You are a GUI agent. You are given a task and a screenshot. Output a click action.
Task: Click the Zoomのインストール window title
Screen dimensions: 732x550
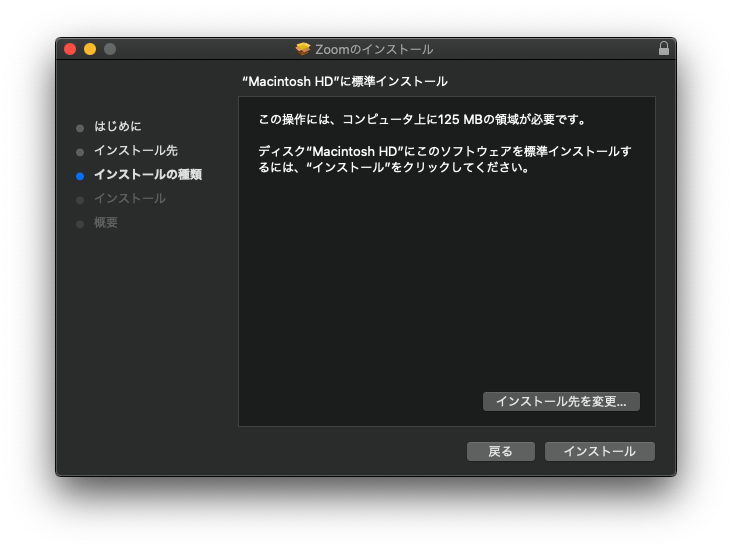point(374,49)
